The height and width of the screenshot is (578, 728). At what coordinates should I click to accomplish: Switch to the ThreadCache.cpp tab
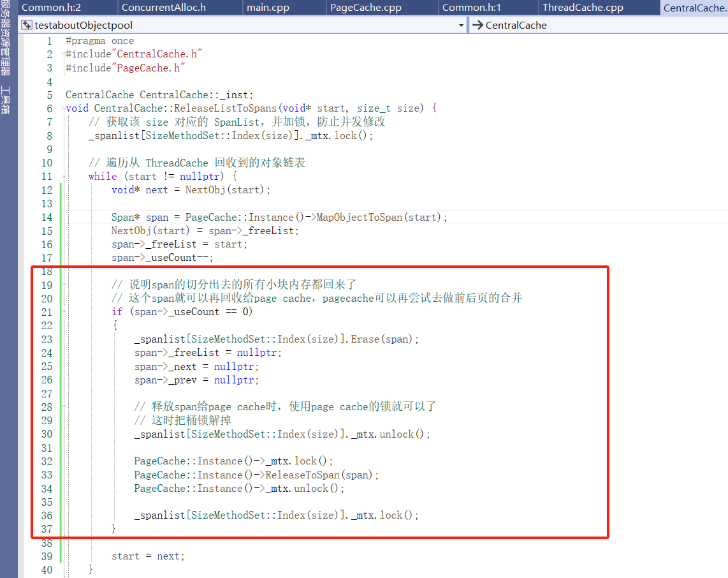(583, 8)
